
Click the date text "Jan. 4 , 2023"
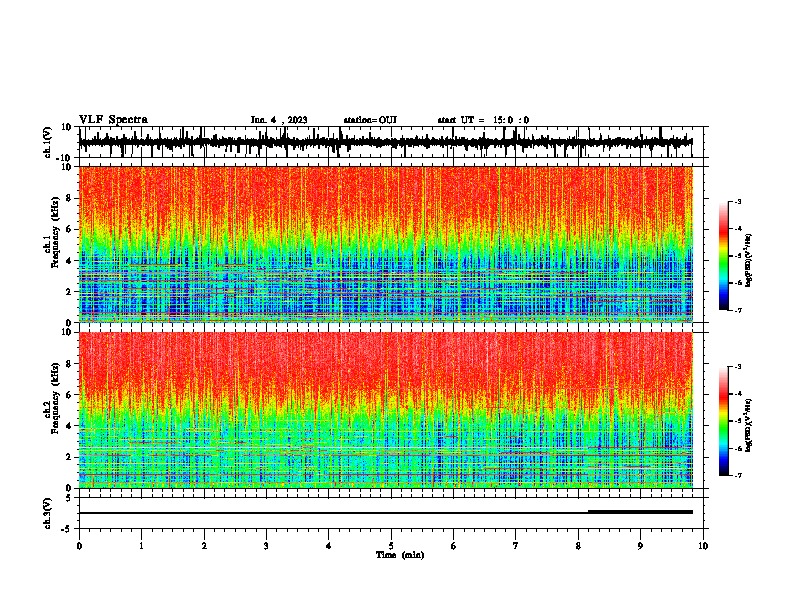[x=279, y=120]
